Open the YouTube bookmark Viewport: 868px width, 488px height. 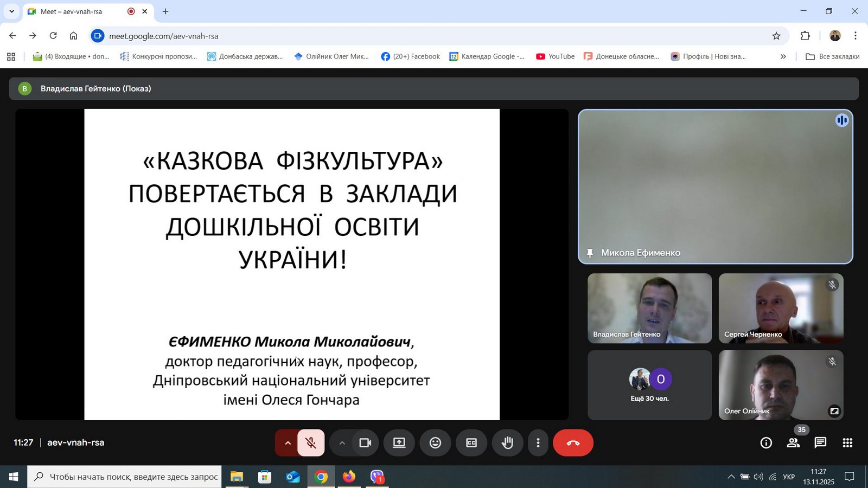click(x=555, y=56)
